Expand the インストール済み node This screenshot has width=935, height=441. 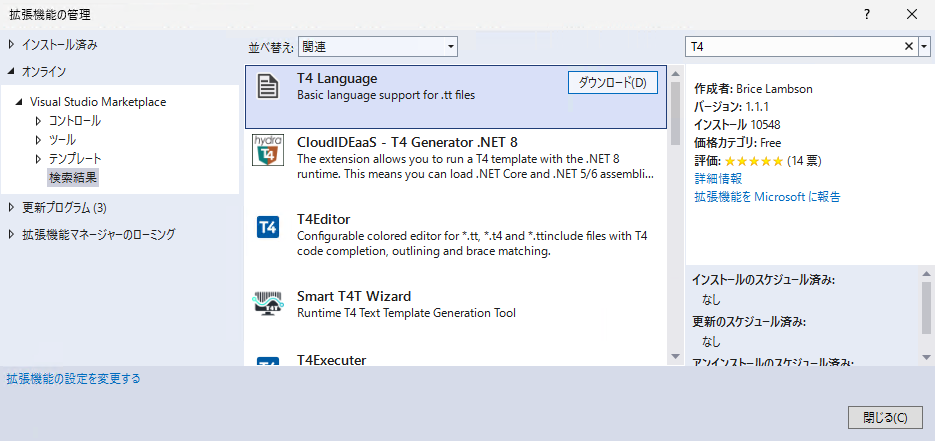(x=11, y=44)
